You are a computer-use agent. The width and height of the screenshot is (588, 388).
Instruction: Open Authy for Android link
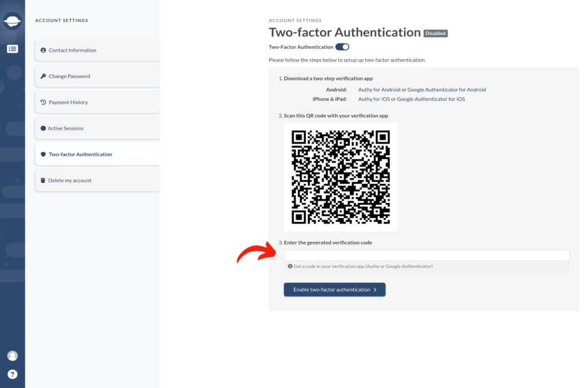click(x=379, y=90)
